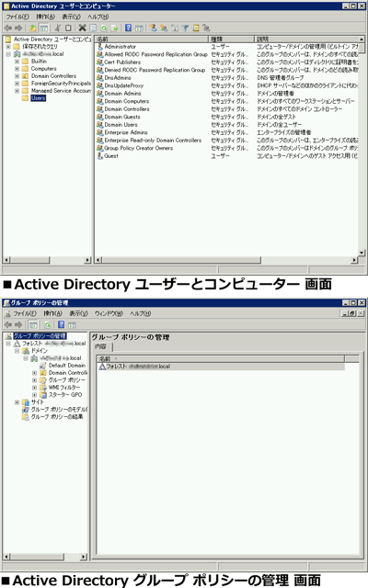This screenshot has width=368, height=588.
Task: Expand the WMI フィルター node
Action: [x=34, y=388]
